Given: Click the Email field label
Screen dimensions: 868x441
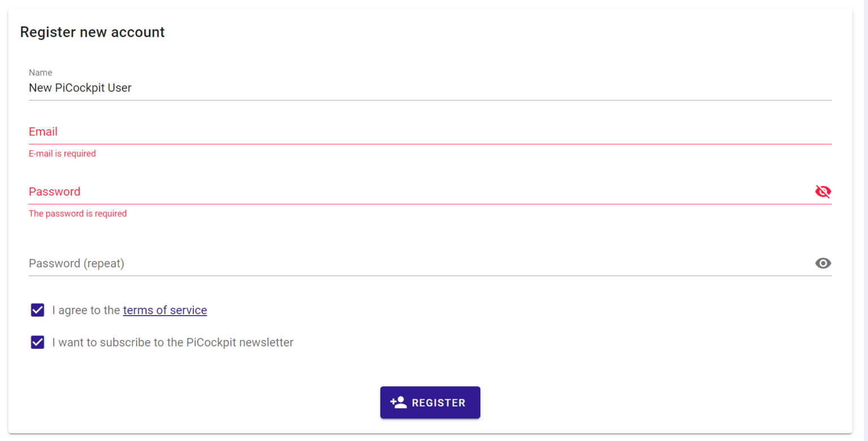Looking at the screenshot, I should pyautogui.click(x=43, y=131).
